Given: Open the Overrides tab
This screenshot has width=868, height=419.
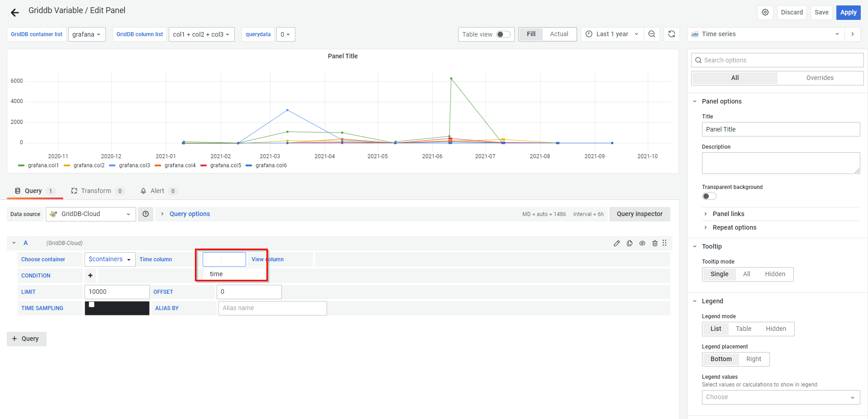Looking at the screenshot, I should (x=820, y=78).
